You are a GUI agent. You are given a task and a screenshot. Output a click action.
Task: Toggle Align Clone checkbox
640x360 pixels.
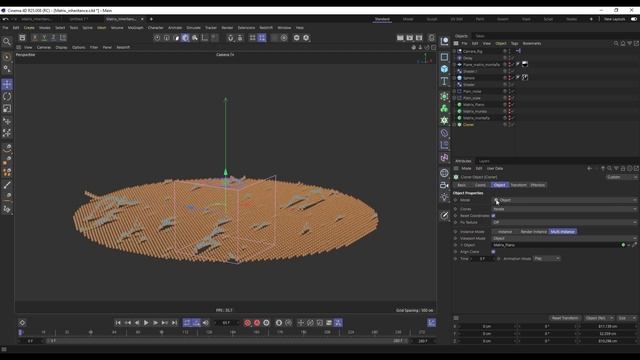tap(493, 252)
